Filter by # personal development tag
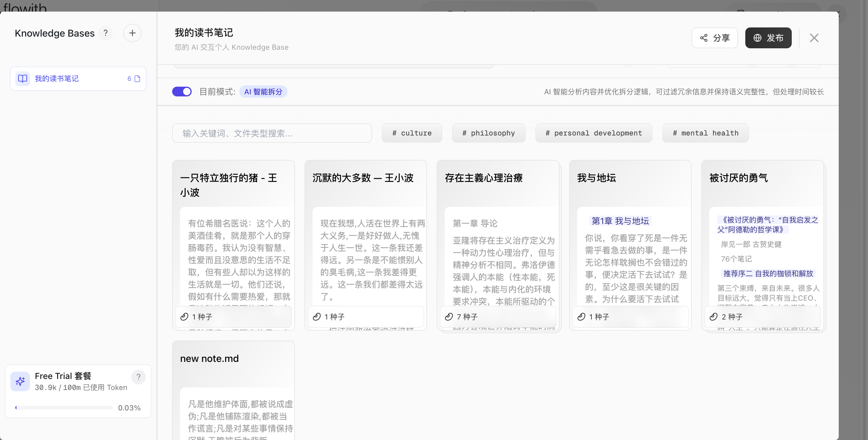 (593, 133)
